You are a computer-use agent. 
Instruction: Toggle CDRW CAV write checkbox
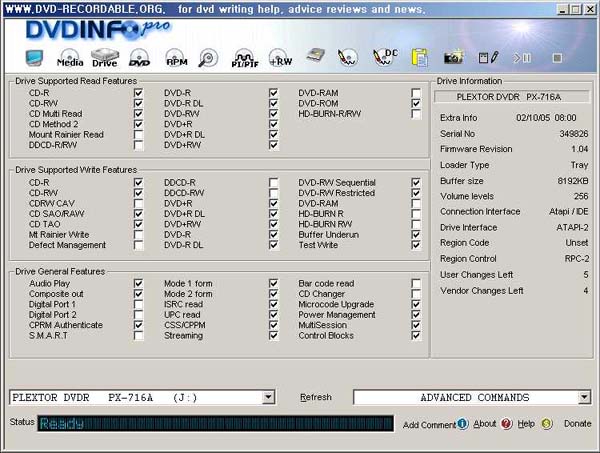coord(139,204)
